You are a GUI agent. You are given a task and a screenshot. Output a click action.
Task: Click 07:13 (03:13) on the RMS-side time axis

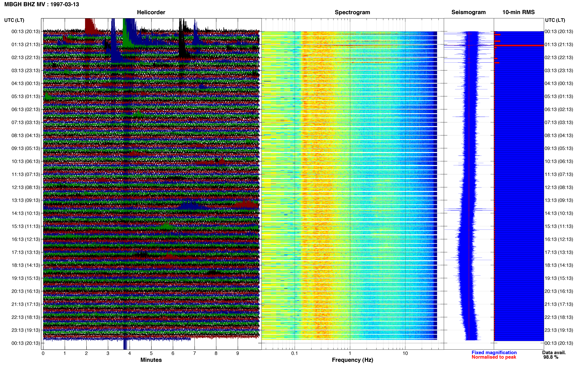559,122
